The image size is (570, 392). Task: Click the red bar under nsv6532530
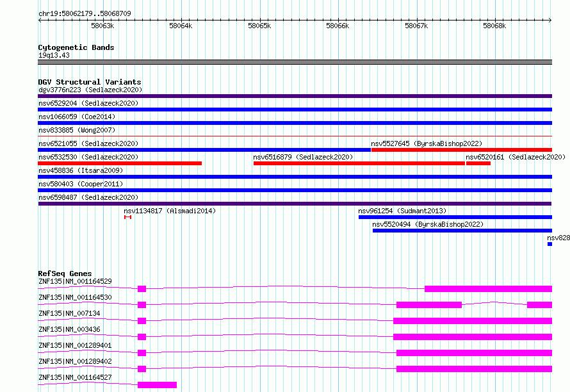[120, 163]
